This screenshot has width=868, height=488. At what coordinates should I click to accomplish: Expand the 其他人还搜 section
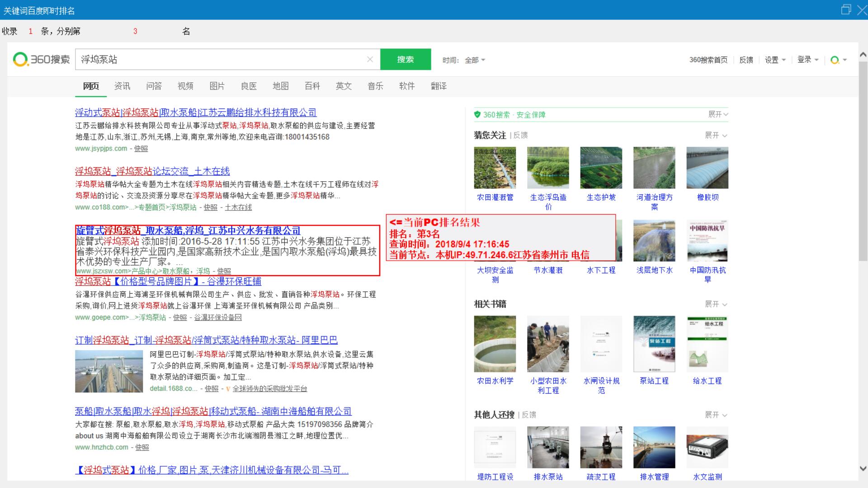(x=716, y=415)
